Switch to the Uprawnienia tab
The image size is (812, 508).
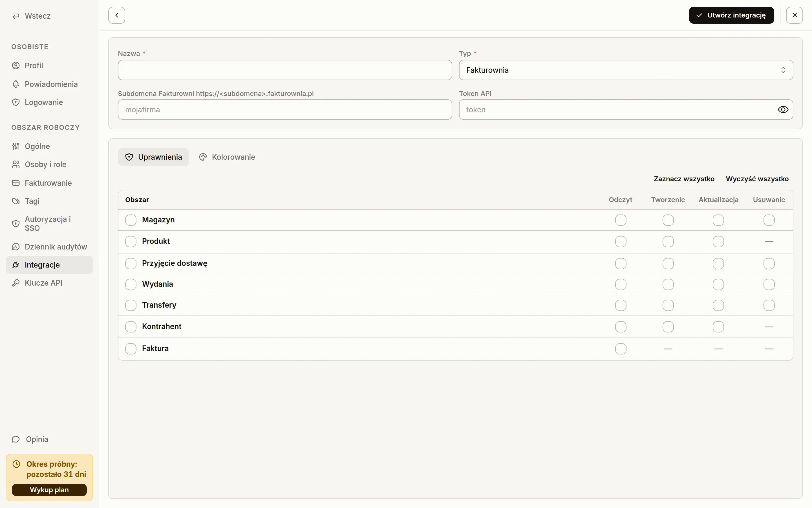coord(153,157)
